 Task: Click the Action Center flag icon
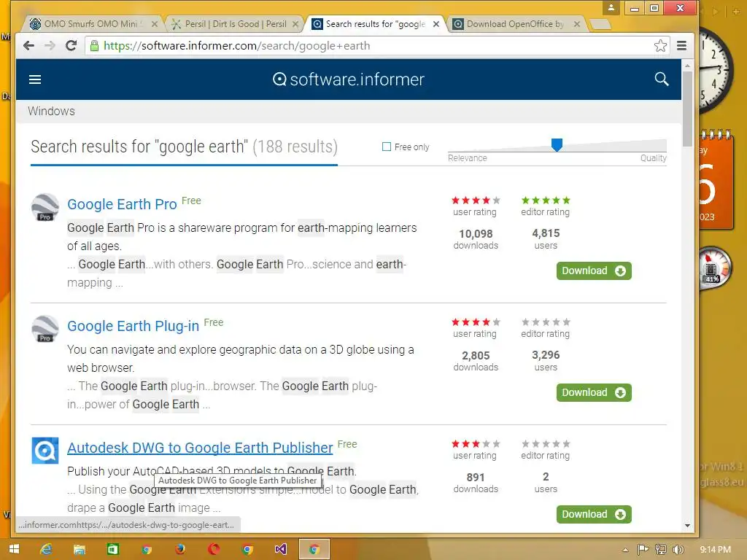coord(643,550)
